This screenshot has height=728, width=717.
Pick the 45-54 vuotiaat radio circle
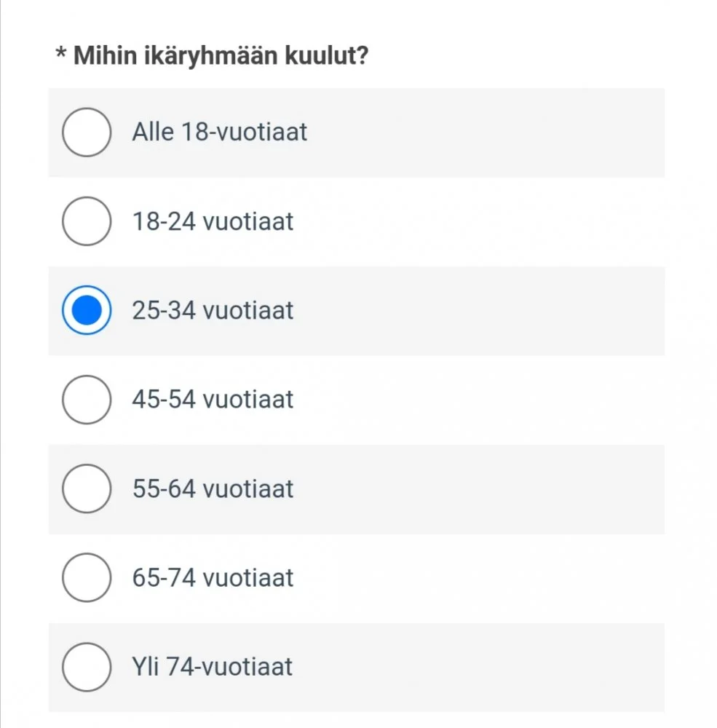pos(87,400)
